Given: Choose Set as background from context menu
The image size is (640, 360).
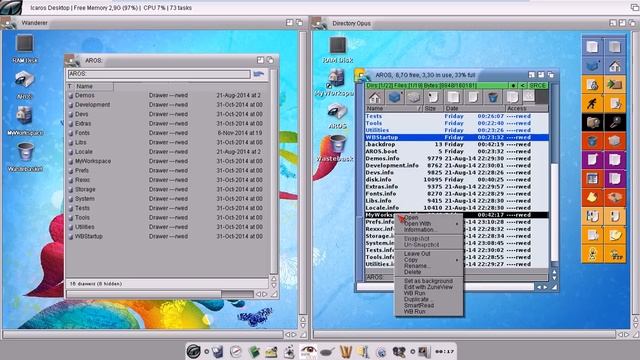Looking at the screenshot, I should pos(429,281).
